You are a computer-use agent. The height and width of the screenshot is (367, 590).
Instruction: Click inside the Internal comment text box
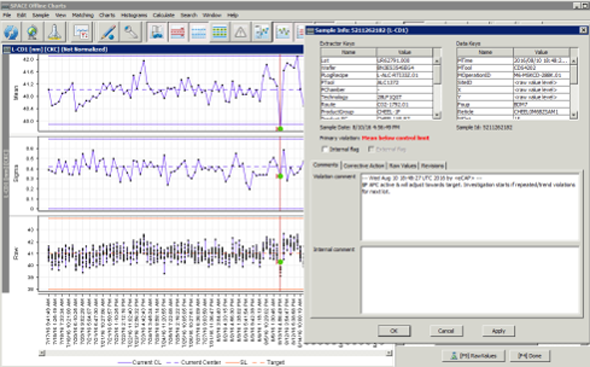tap(470, 280)
